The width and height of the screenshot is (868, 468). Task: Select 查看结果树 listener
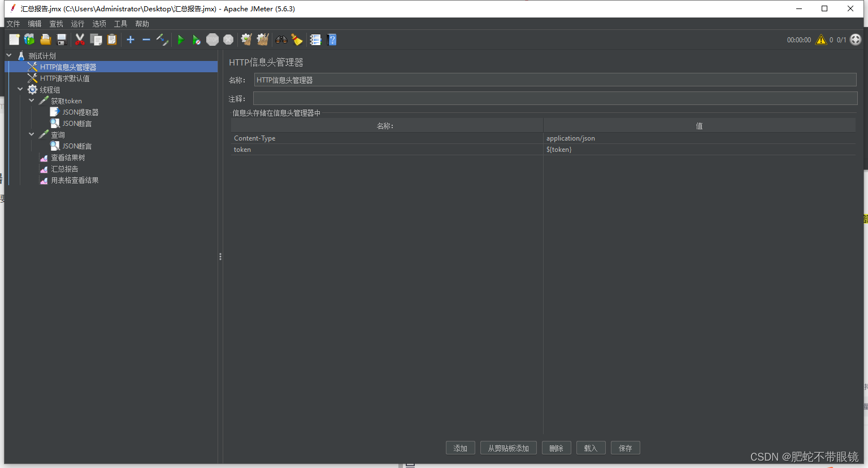pyautogui.click(x=68, y=158)
